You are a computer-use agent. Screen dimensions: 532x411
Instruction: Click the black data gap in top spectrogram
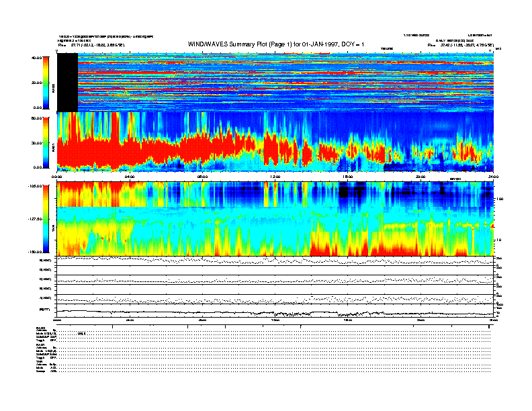tap(67, 83)
